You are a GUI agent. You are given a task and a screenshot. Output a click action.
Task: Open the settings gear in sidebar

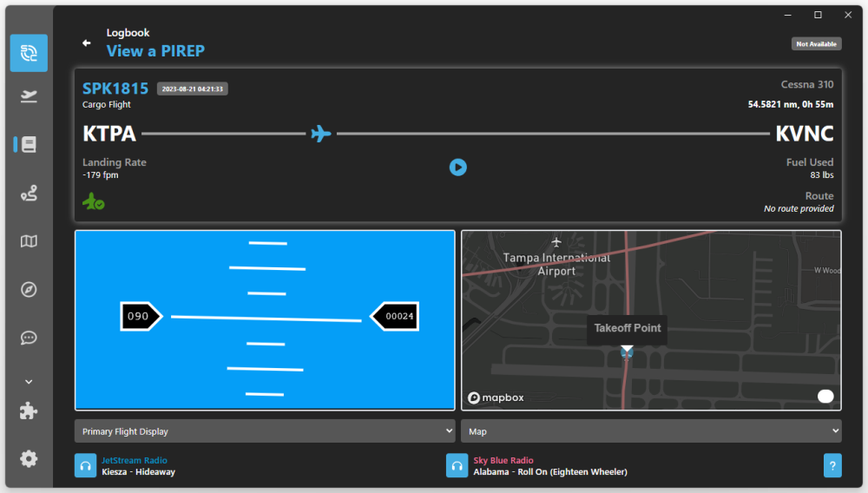tap(29, 458)
